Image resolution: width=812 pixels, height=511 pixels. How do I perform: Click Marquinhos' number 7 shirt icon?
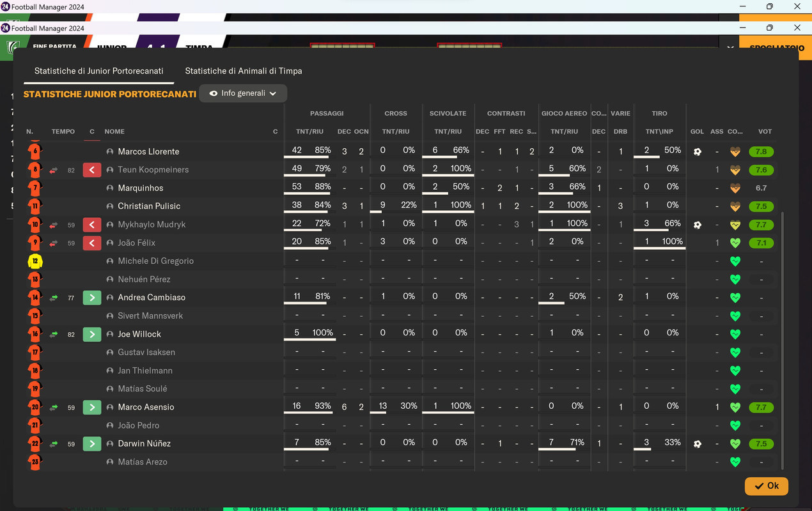pyautogui.click(x=35, y=188)
